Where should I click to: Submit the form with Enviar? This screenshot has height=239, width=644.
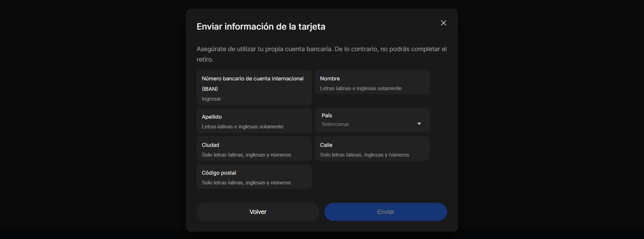point(385,212)
